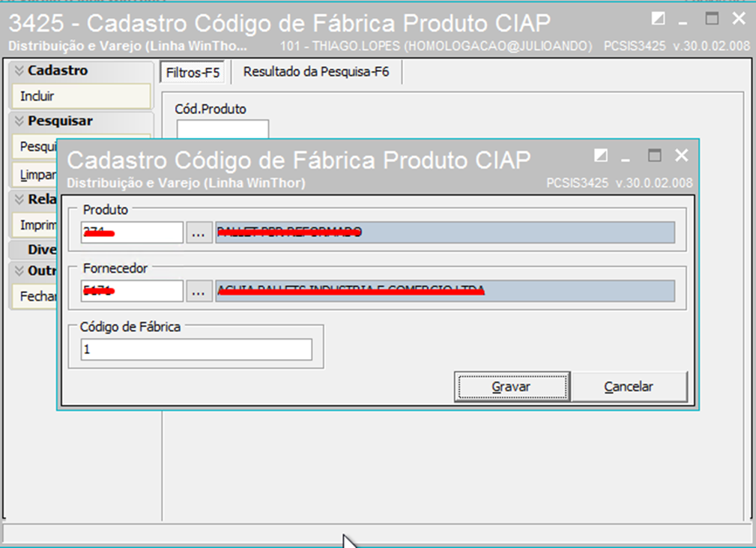Collapse the Cadastro sidebar section
Screen dimensions: 756x548
point(19,70)
